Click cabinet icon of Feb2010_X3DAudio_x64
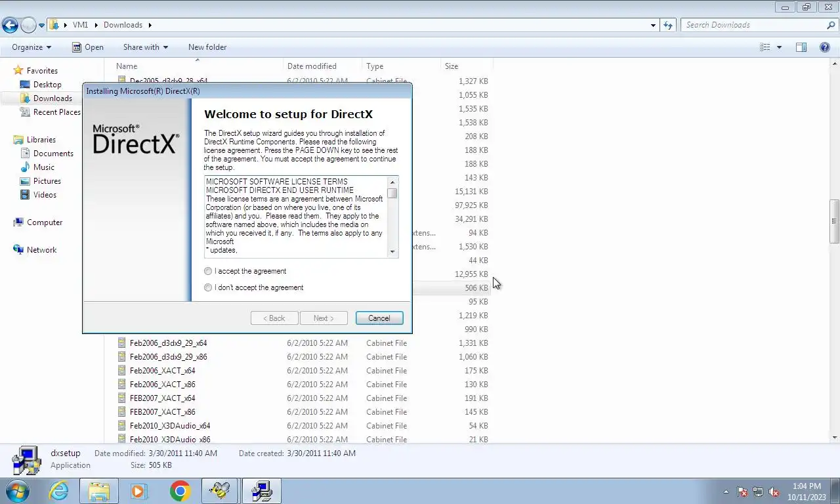The height and width of the screenshot is (504, 840). click(x=121, y=426)
